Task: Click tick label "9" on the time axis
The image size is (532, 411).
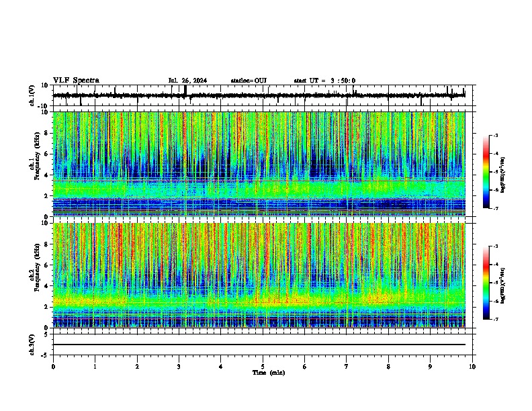Action: [430, 367]
